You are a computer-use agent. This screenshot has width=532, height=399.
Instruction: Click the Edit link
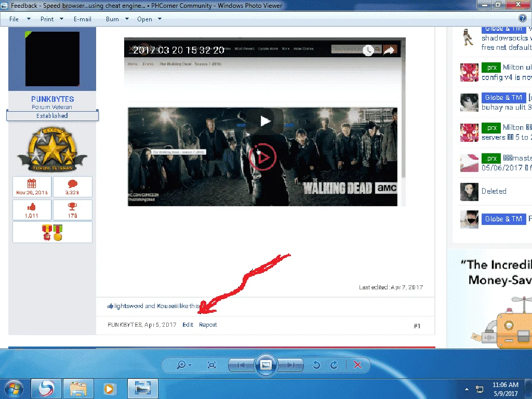click(188, 325)
